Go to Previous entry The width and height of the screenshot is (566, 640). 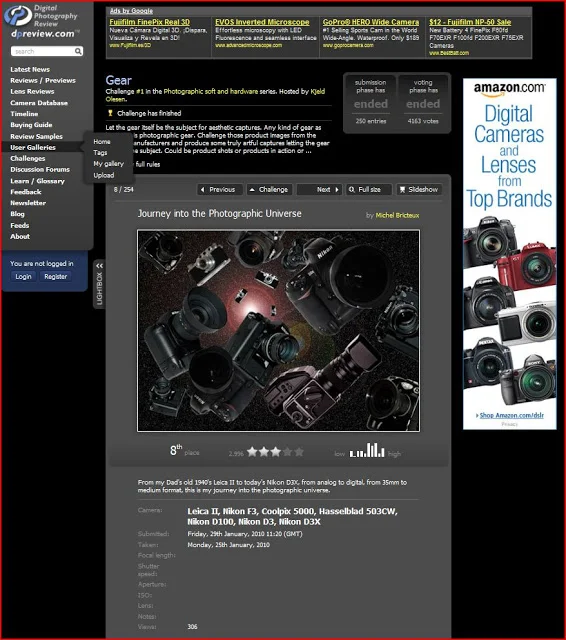220,189
